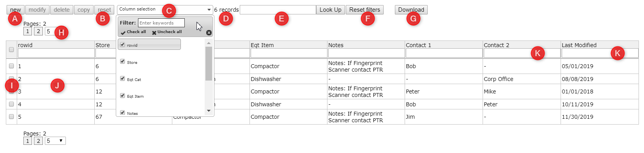Click the Contact 1 column filter box
This screenshot has height=153, width=644.
444,53
